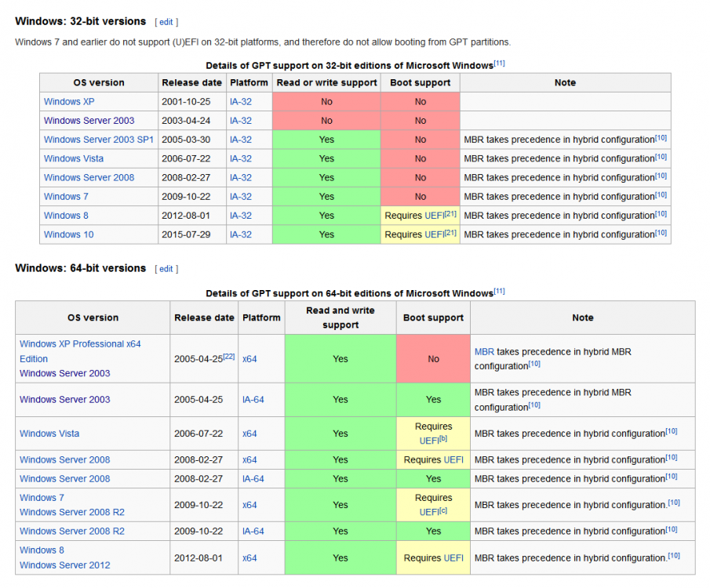The image size is (710, 588).
Task: Open footnote [22] next to 2005-04-25 date
Action: (x=228, y=356)
